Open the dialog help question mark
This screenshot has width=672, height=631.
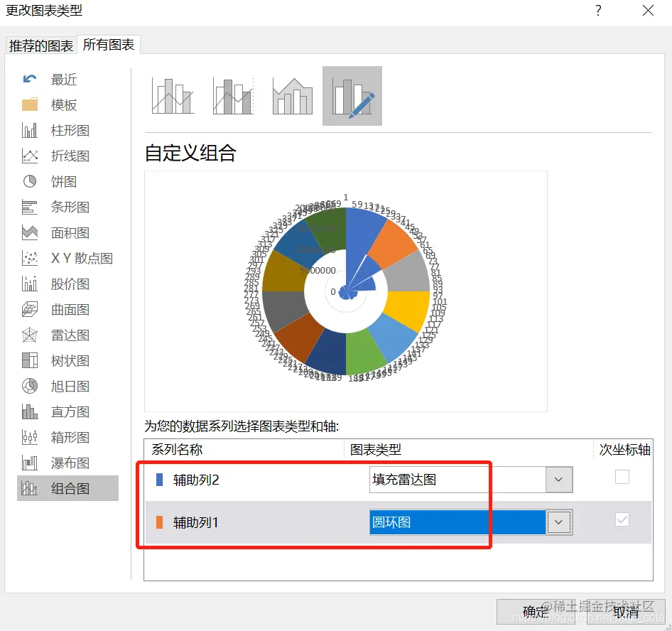(x=598, y=10)
